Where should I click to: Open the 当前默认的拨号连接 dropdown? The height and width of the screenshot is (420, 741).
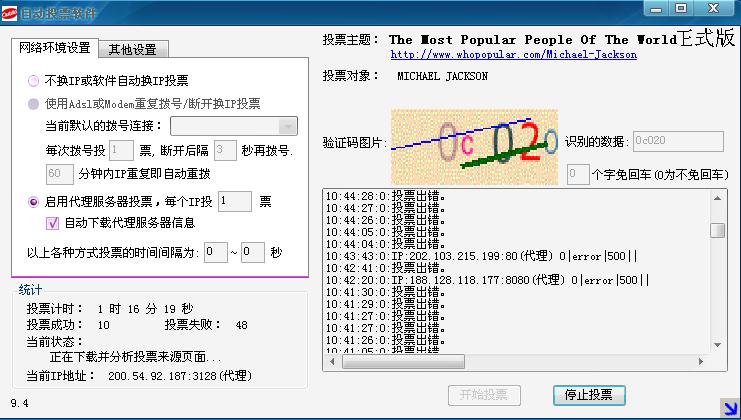pyautogui.click(x=234, y=126)
